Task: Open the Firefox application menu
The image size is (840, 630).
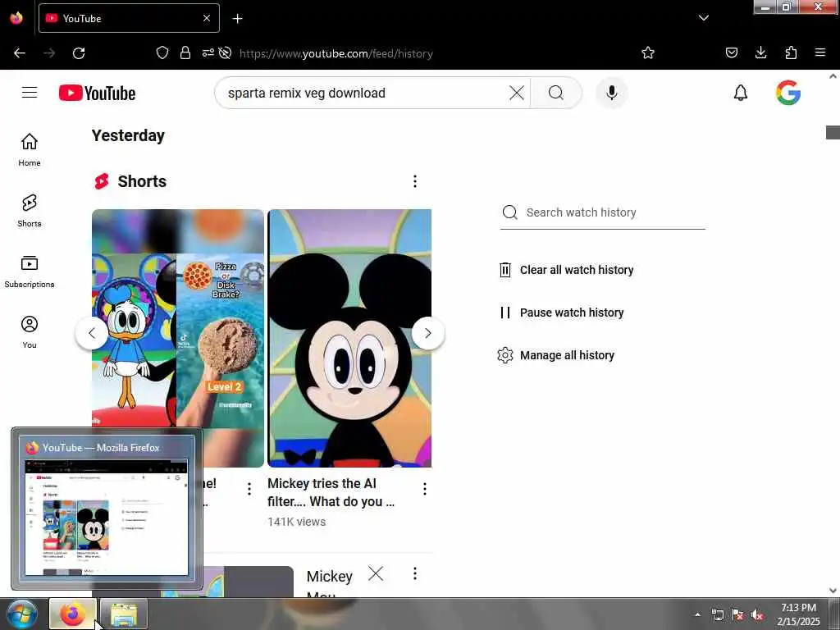Action: [x=819, y=52]
